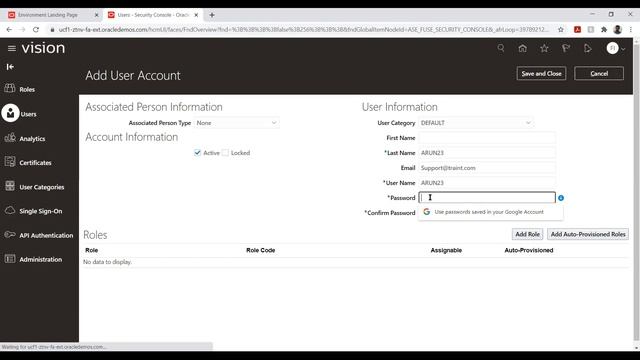Open the user avatar menu

point(612,49)
